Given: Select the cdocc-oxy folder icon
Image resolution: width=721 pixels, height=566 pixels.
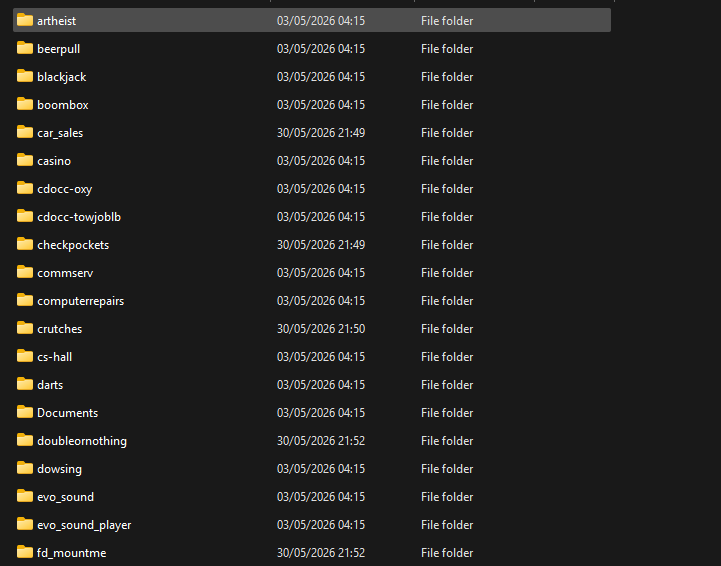Looking at the screenshot, I should pos(25,189).
